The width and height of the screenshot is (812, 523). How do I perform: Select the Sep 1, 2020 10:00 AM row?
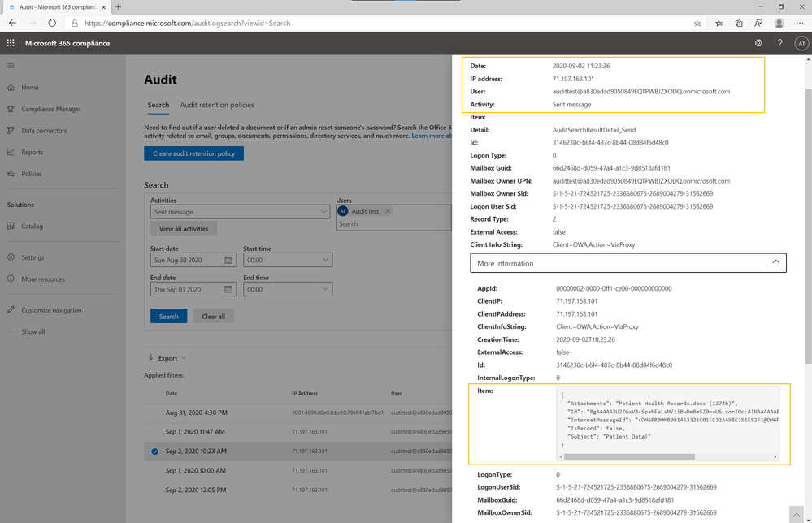tap(297, 471)
